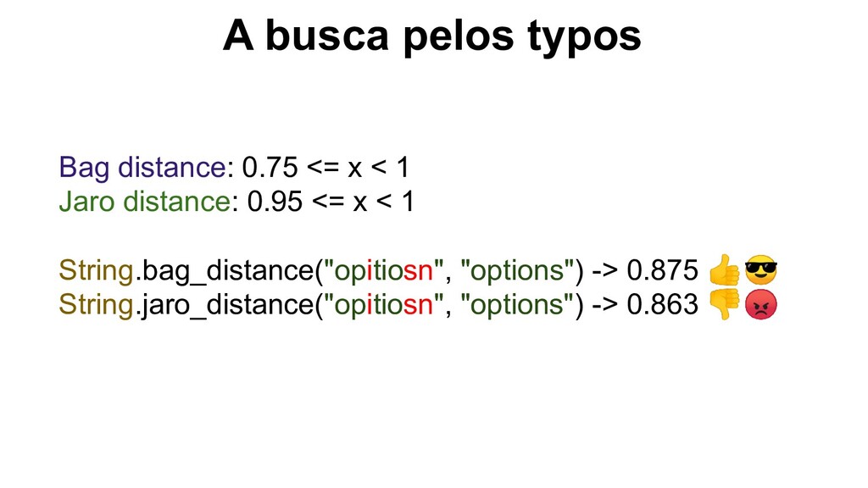Click the word 'typos' in the title
868x488 pixels.
point(584,37)
